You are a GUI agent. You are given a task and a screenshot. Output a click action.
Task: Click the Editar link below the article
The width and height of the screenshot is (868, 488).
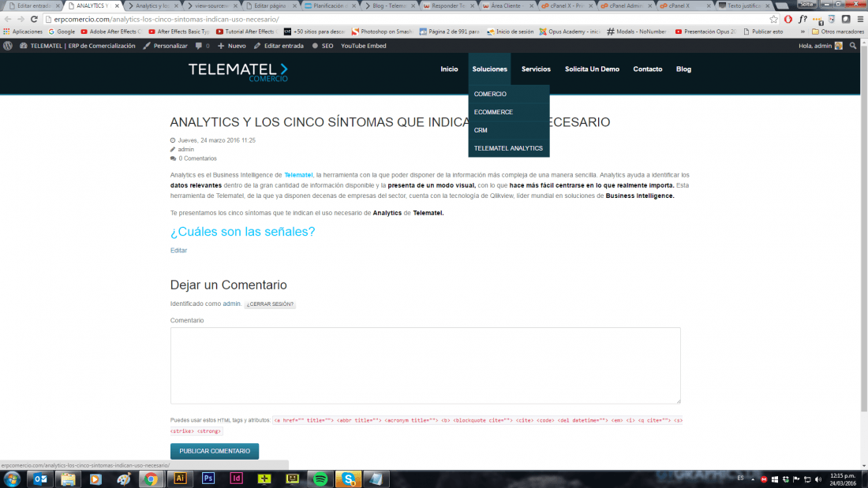pyautogui.click(x=179, y=251)
